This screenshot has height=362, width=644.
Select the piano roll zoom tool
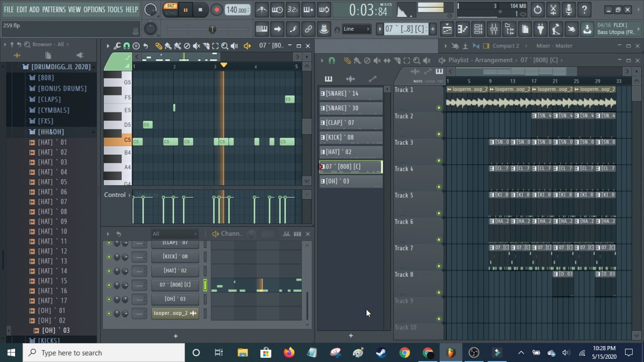click(225, 46)
